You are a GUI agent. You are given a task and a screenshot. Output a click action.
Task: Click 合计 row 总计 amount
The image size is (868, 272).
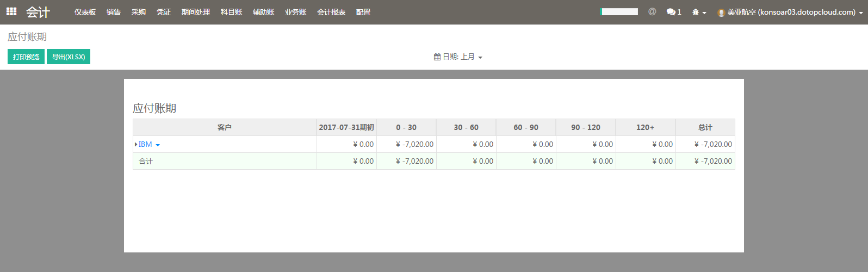click(x=713, y=161)
